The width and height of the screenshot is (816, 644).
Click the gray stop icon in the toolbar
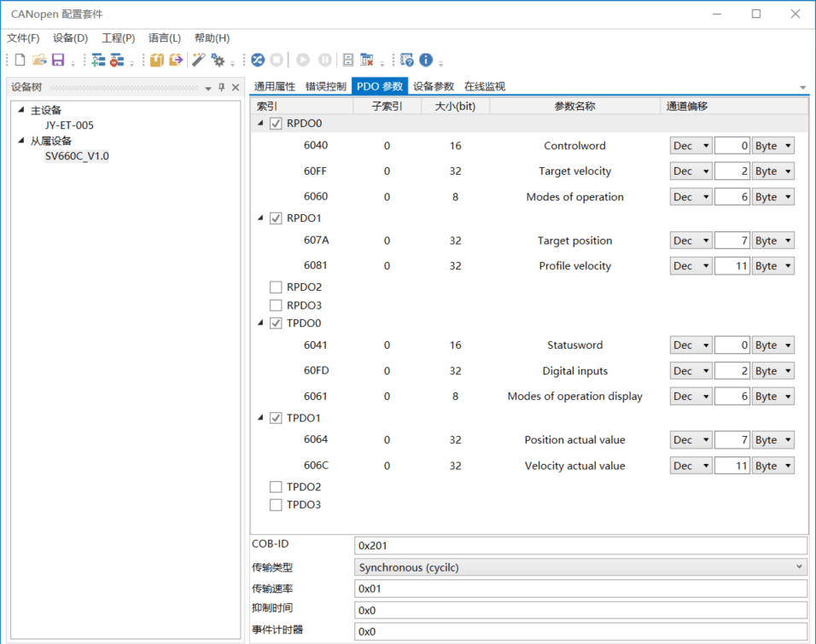click(x=277, y=60)
